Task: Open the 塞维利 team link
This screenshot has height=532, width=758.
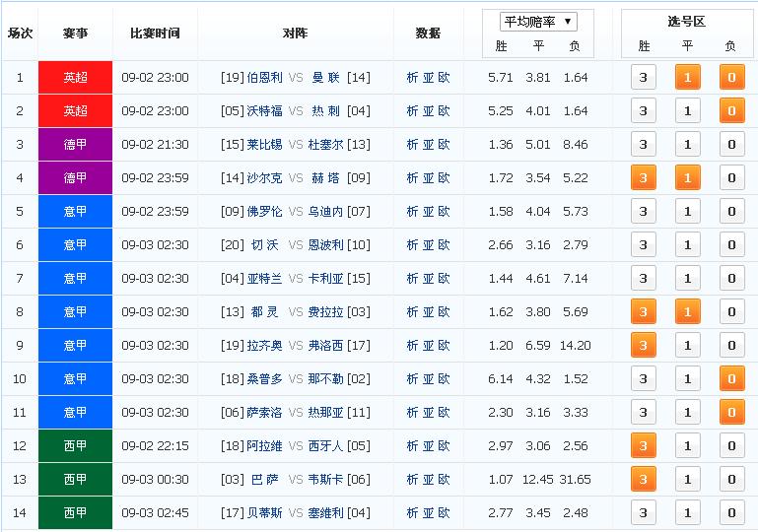Action: 326,512
